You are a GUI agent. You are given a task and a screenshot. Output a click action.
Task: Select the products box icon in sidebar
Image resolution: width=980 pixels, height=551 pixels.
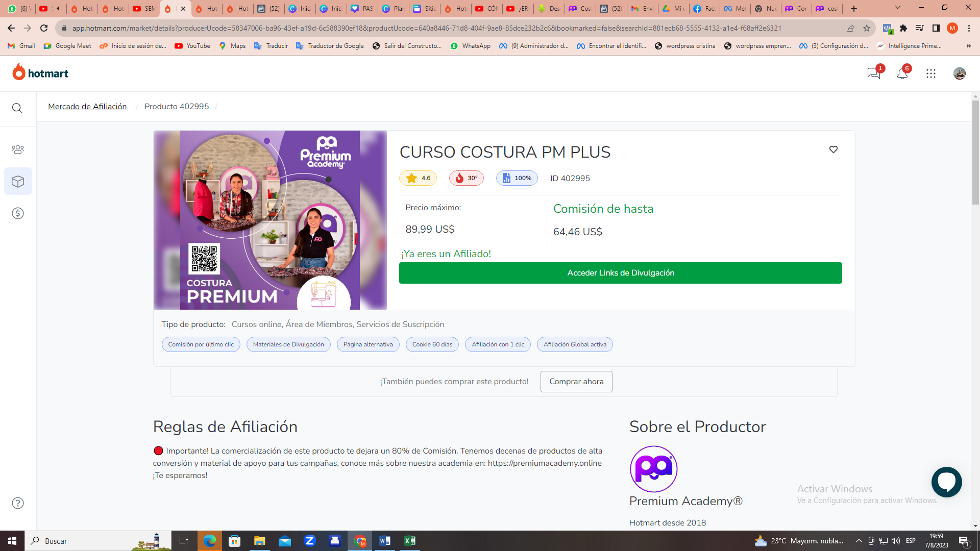[x=18, y=181]
